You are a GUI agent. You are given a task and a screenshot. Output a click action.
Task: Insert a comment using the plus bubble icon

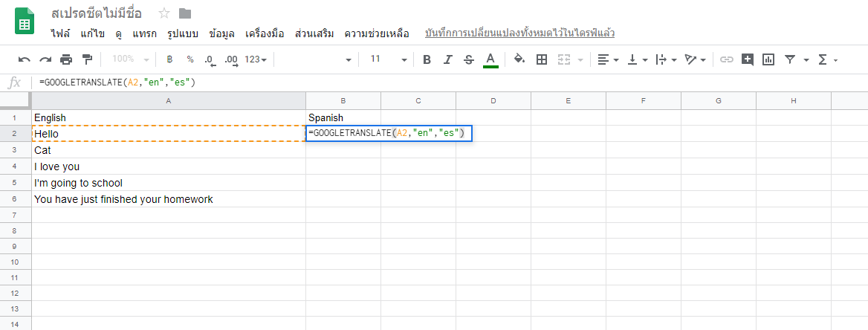coord(748,59)
